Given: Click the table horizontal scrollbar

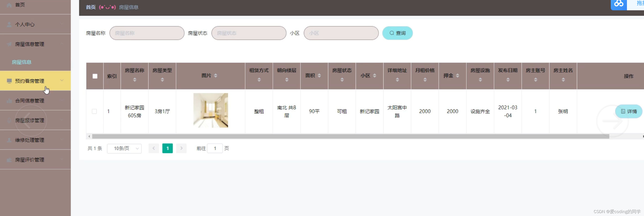Looking at the screenshot, I should 351,136.
